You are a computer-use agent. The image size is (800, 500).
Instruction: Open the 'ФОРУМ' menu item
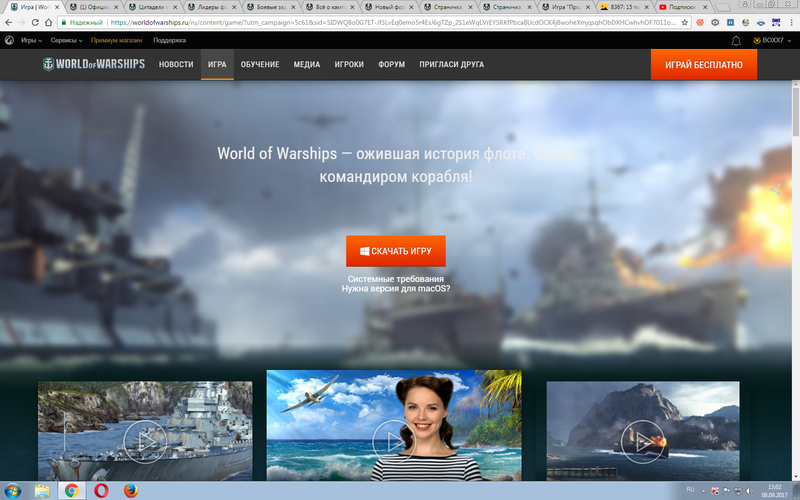click(x=391, y=64)
